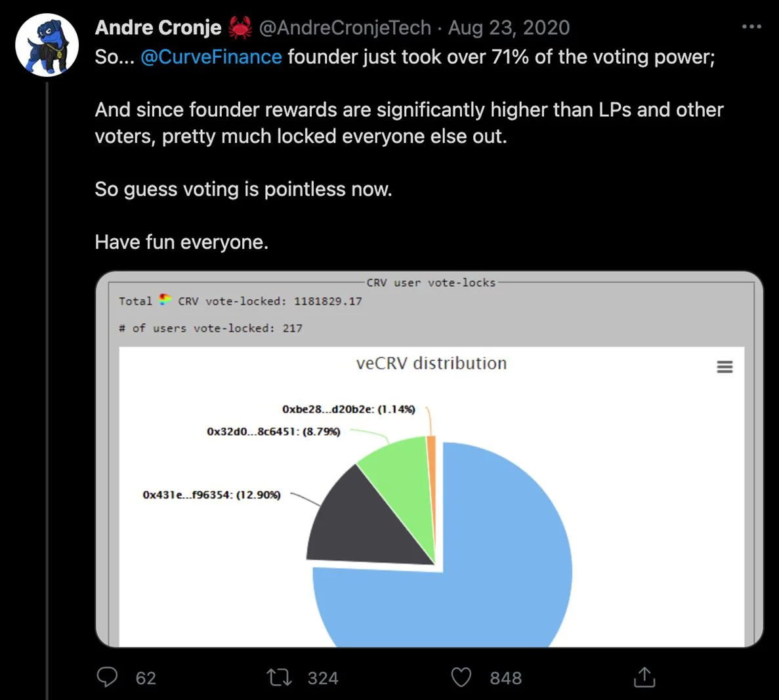The height and width of the screenshot is (700, 779).
Task: Click the 0x32d0...8c6451 (8.79%) label
Action: tap(274, 432)
